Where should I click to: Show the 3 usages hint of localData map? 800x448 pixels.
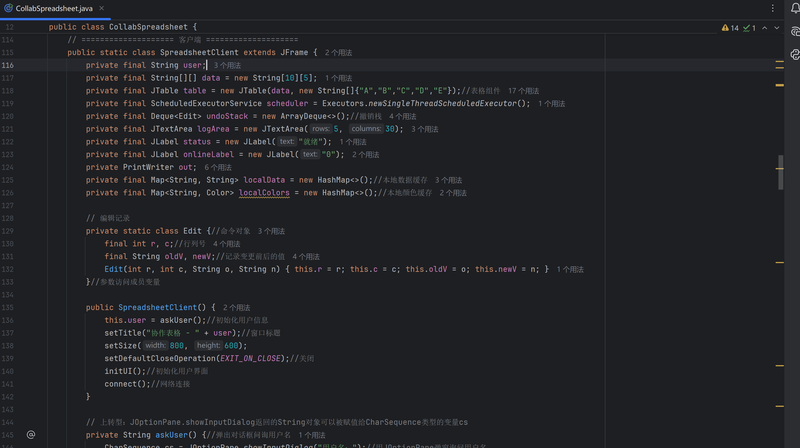click(448, 180)
